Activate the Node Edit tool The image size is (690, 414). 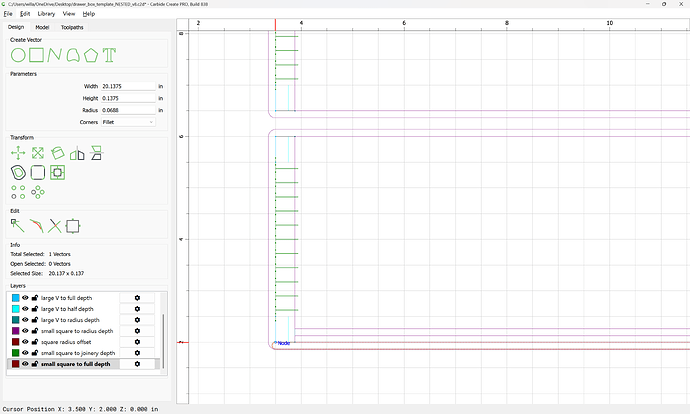point(18,225)
